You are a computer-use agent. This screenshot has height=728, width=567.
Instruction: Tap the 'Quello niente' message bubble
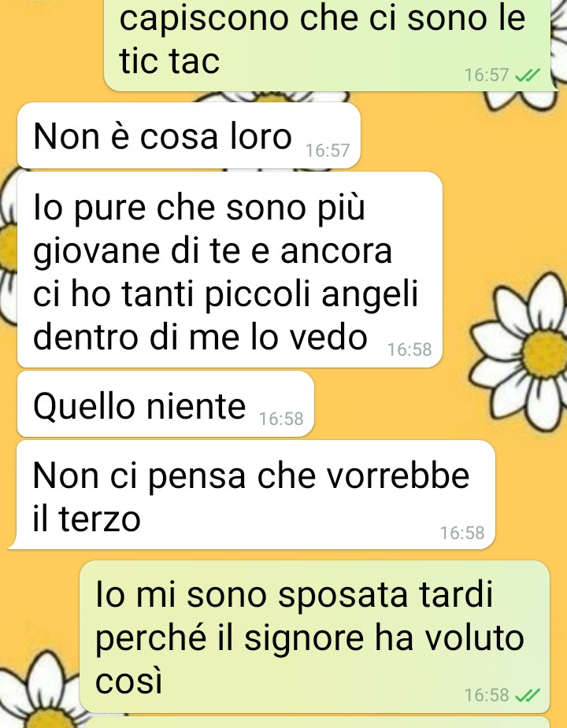165,404
